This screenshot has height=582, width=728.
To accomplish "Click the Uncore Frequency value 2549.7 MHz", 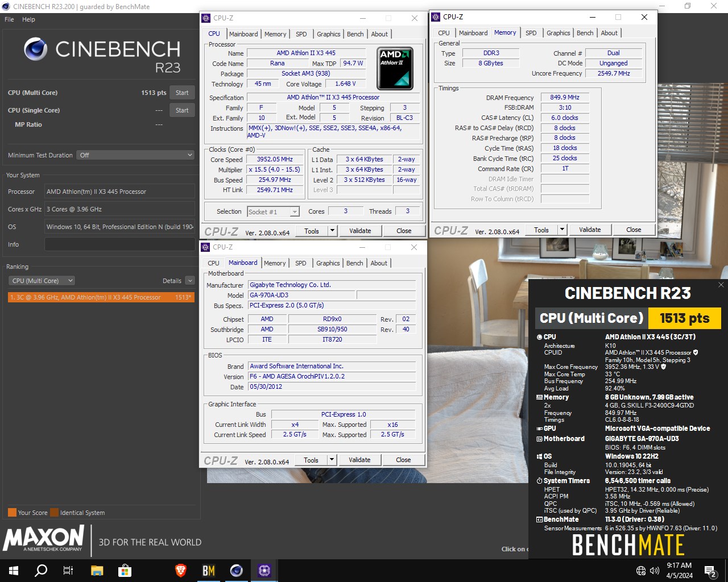I will coord(614,73).
